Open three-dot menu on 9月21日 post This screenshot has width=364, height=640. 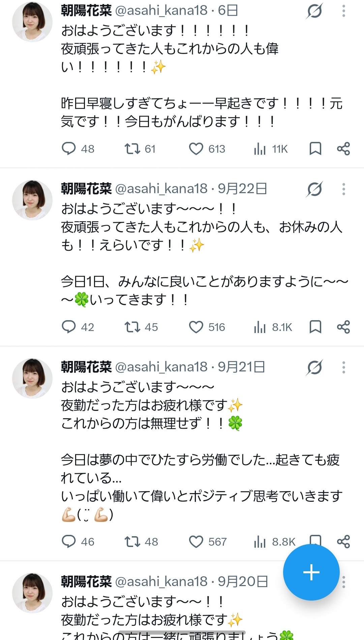point(343,367)
